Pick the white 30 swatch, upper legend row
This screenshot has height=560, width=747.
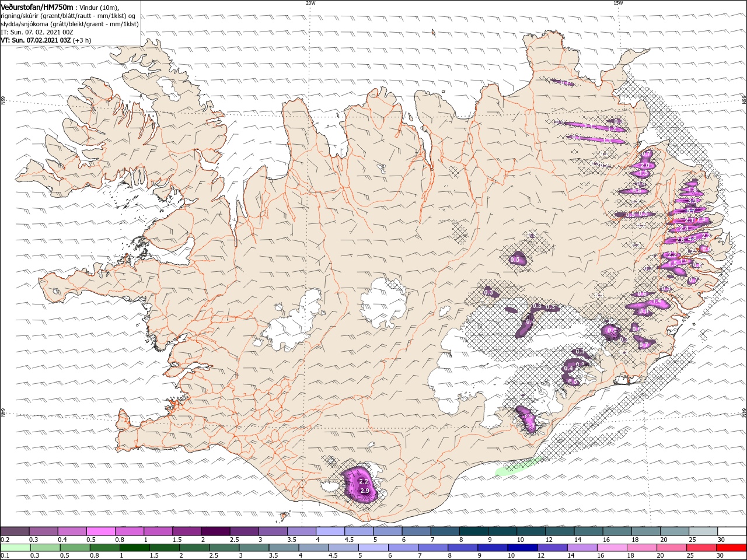click(x=732, y=531)
